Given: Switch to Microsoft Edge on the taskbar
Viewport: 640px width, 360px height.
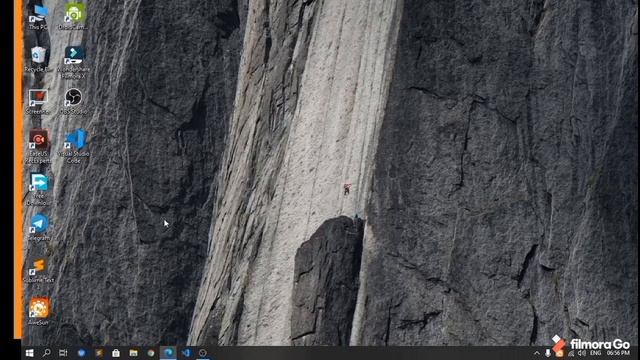Looking at the screenshot, I should (168, 353).
